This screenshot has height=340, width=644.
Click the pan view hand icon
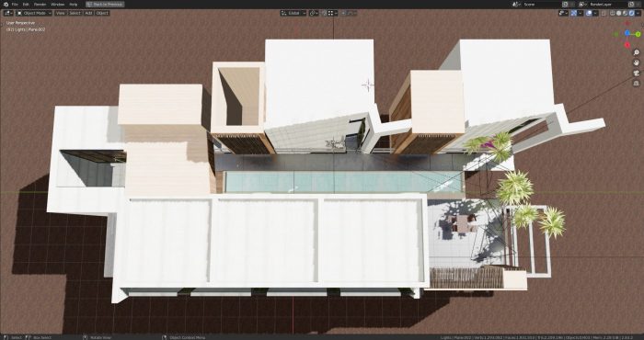click(x=637, y=62)
